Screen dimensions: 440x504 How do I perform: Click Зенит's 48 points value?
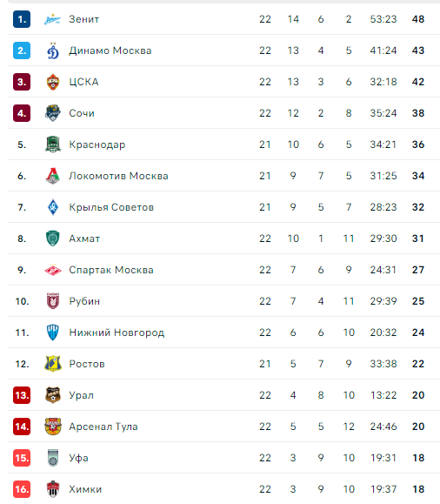click(418, 19)
